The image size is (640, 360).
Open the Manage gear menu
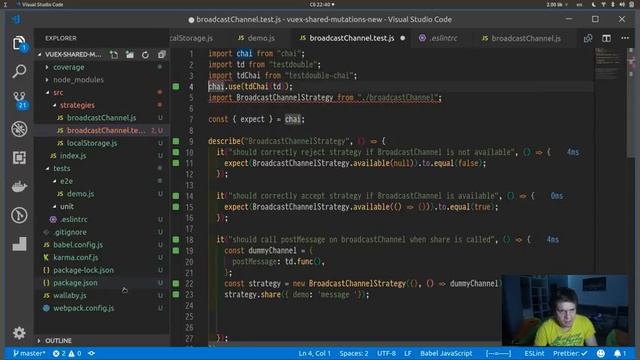point(19,333)
